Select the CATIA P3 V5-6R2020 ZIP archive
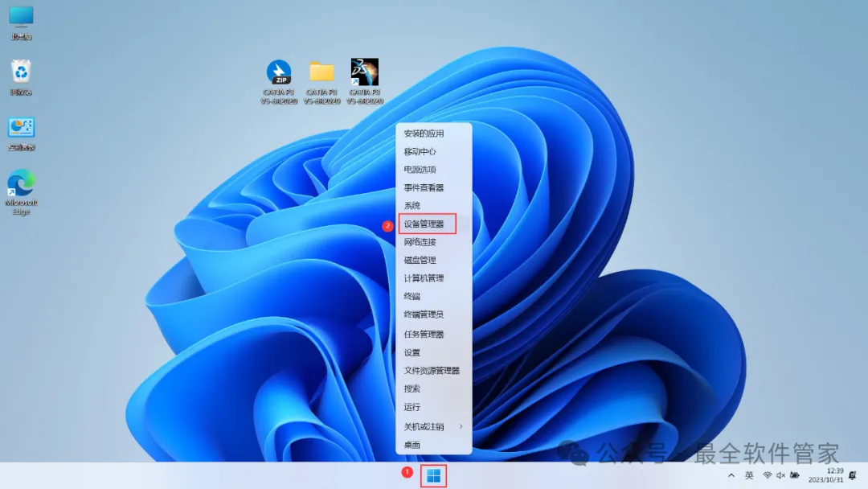 click(x=279, y=81)
